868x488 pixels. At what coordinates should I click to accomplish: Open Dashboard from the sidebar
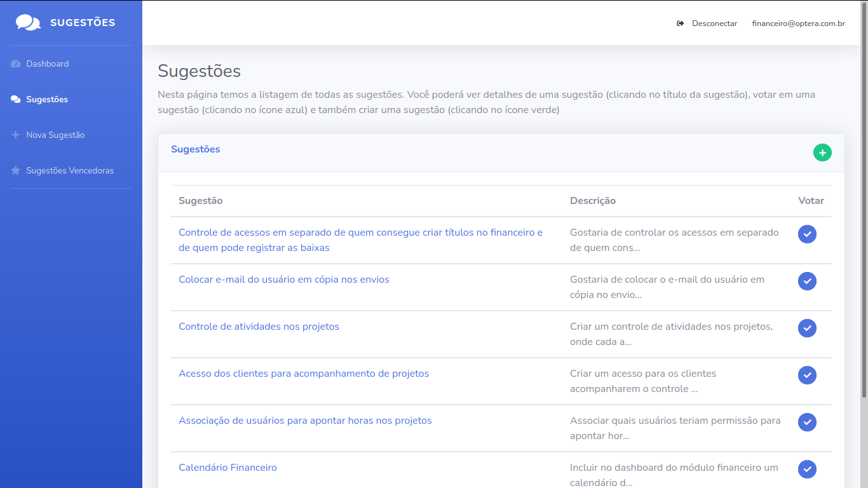[x=47, y=64]
